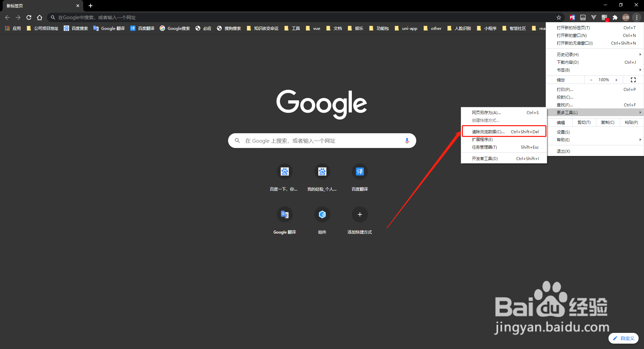This screenshot has width=644, height=349.
Task: Open the home page
Action: click(x=40, y=17)
